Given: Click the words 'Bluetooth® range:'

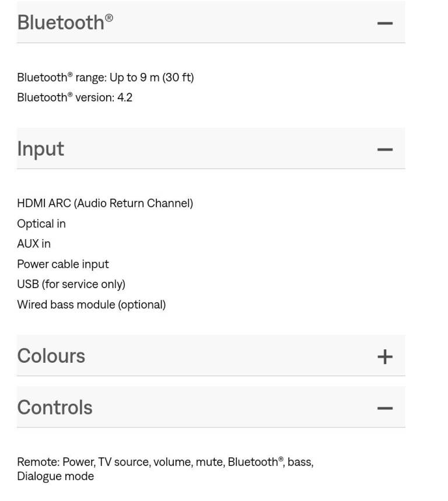Looking at the screenshot, I should tap(61, 78).
